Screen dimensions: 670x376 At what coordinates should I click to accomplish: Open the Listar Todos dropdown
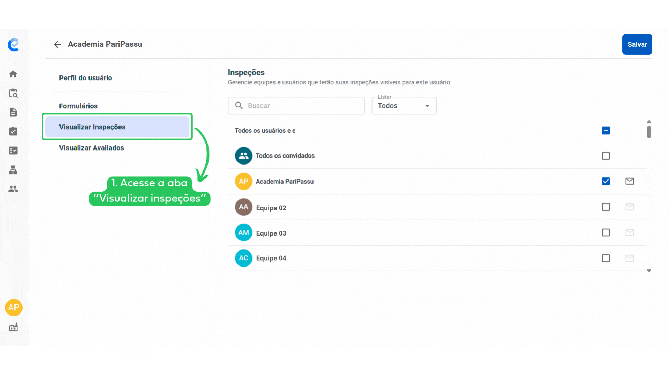(x=404, y=106)
